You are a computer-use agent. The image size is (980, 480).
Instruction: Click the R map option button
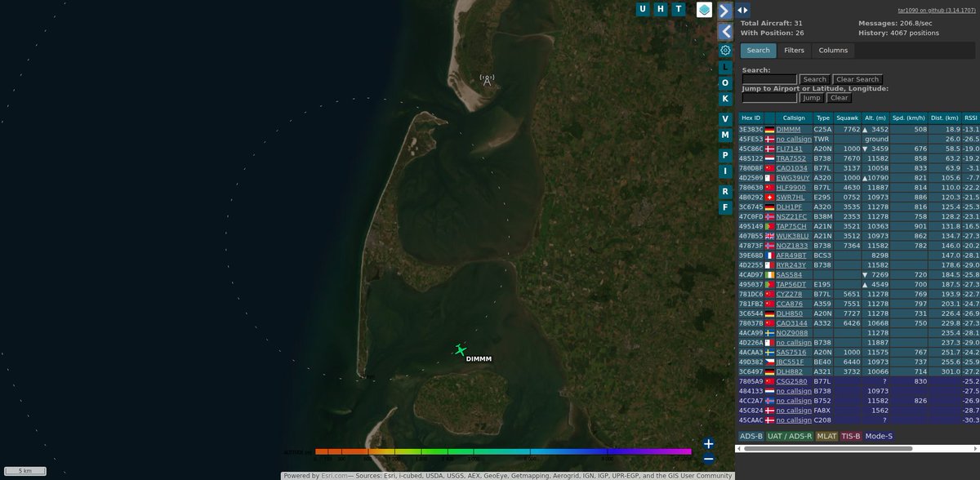pyautogui.click(x=725, y=191)
